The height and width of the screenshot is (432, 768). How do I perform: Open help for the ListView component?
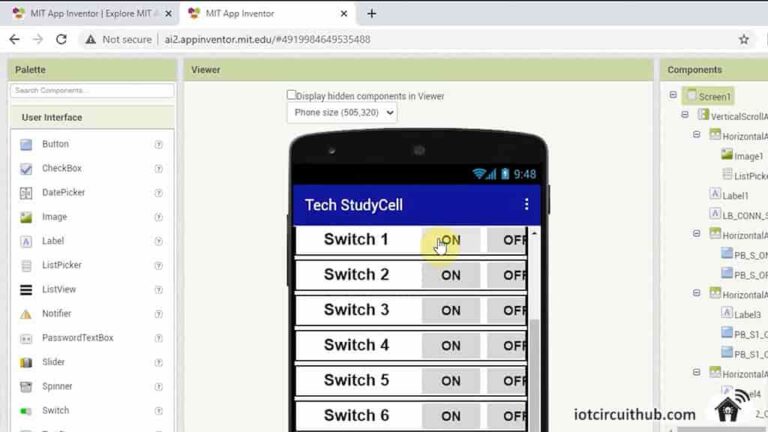coord(159,289)
